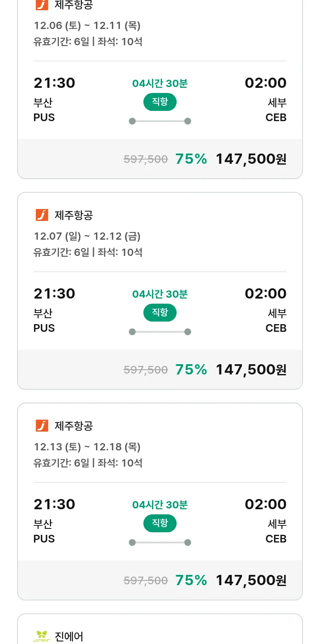Tap the 직항 badge on the 12.13 flight
The height and width of the screenshot is (644, 320).
coord(160,523)
